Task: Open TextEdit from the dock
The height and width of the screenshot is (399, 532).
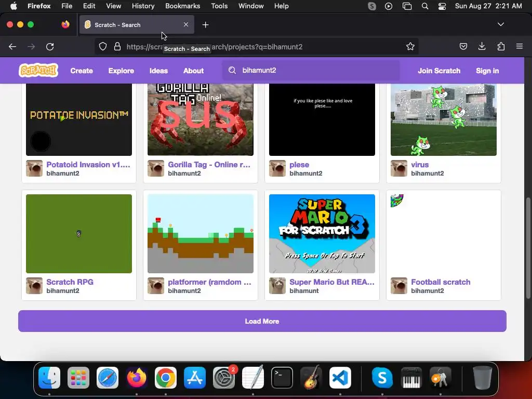Action: [x=253, y=378]
